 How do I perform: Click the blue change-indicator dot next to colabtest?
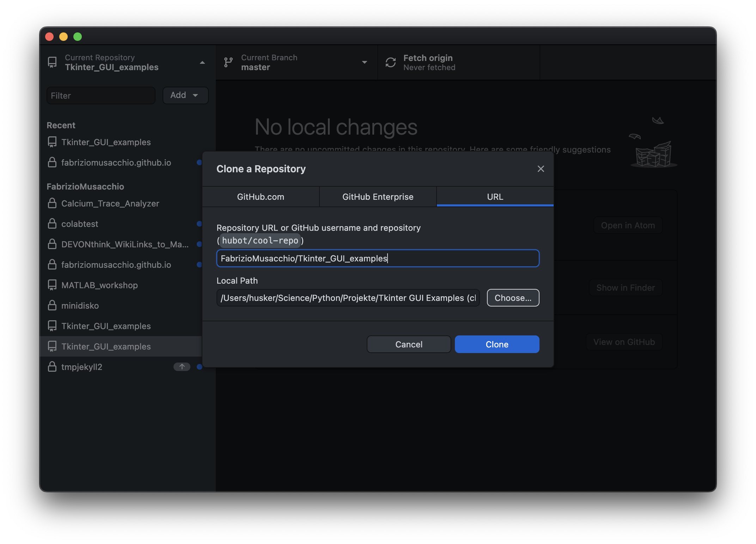point(199,224)
